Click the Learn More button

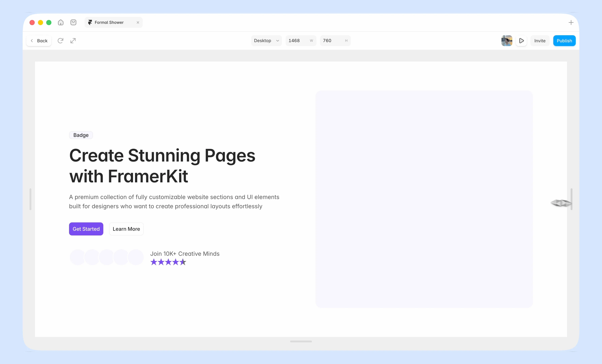[126, 229]
